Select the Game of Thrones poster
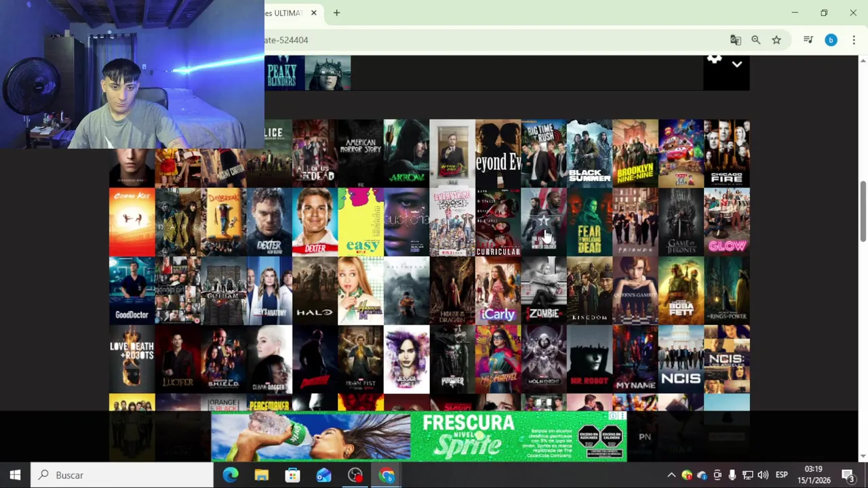Image resolution: width=868 pixels, height=488 pixels. (x=681, y=222)
